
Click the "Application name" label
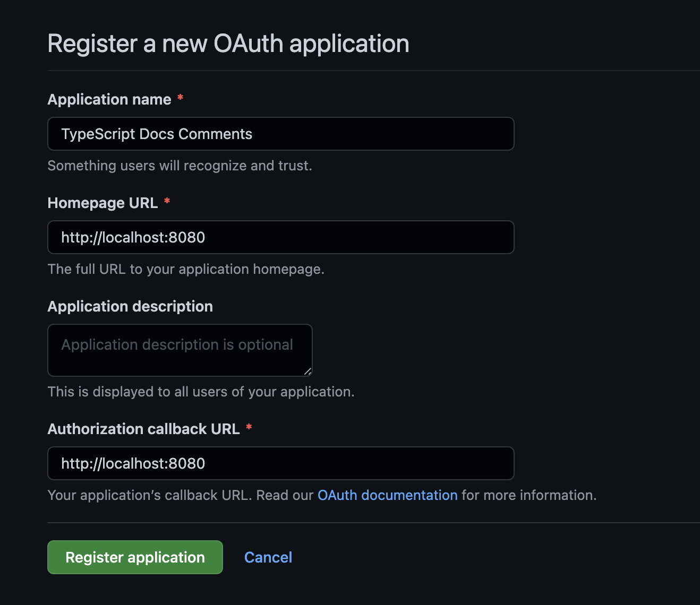[109, 99]
